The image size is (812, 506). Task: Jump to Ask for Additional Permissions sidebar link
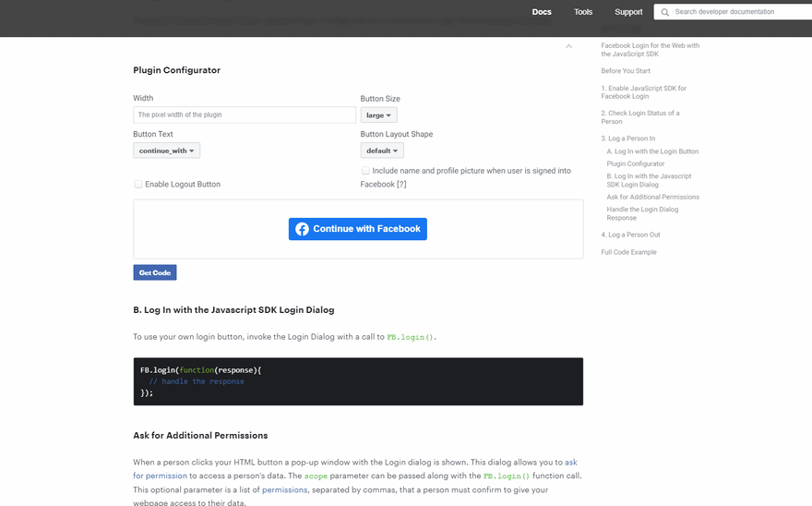tap(653, 197)
